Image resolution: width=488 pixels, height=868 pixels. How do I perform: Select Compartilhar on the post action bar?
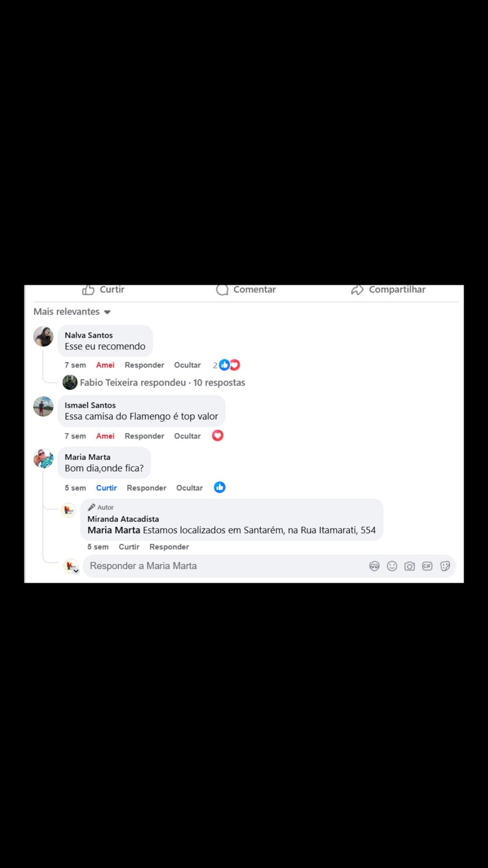pos(388,290)
